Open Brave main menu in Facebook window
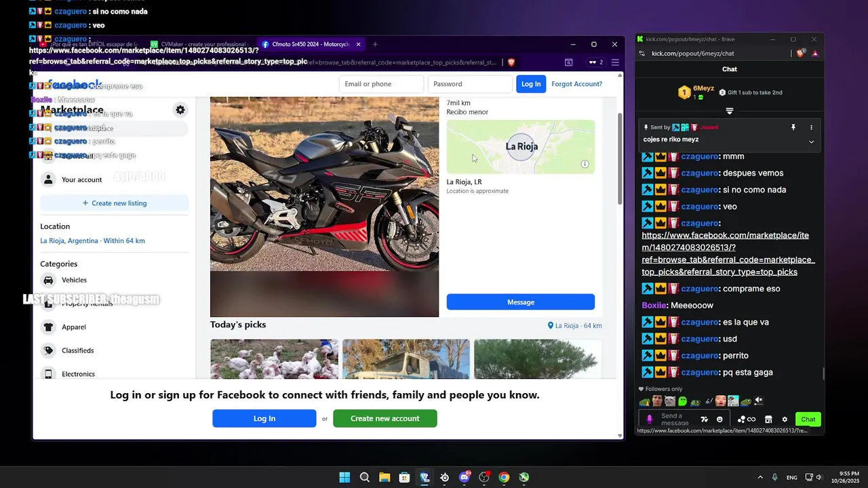The width and height of the screenshot is (868, 488). (615, 62)
